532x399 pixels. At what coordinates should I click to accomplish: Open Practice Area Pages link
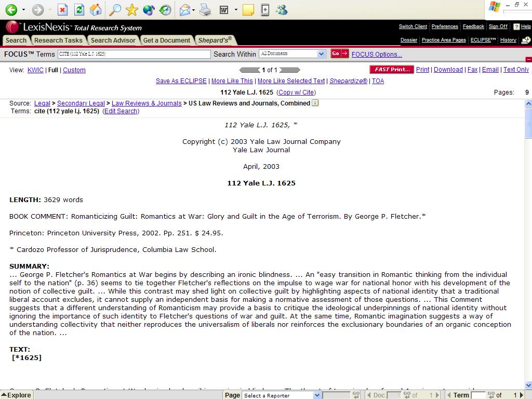coord(444,40)
